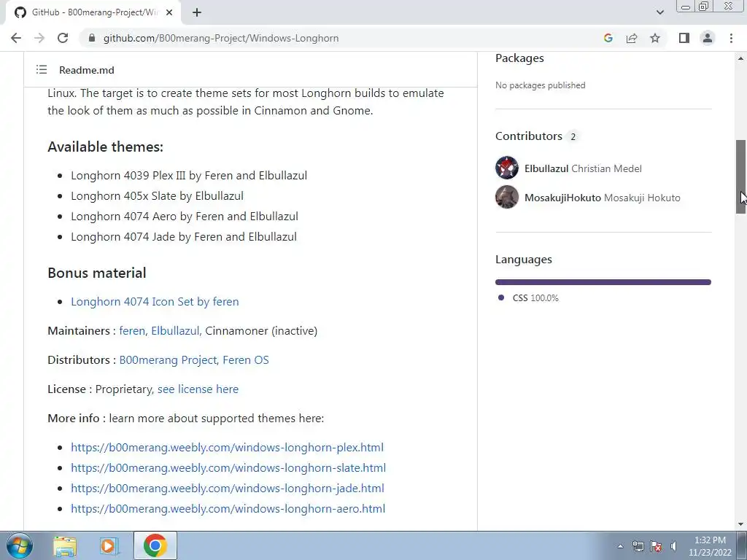Click the Chrome taskbar icon

click(155, 545)
